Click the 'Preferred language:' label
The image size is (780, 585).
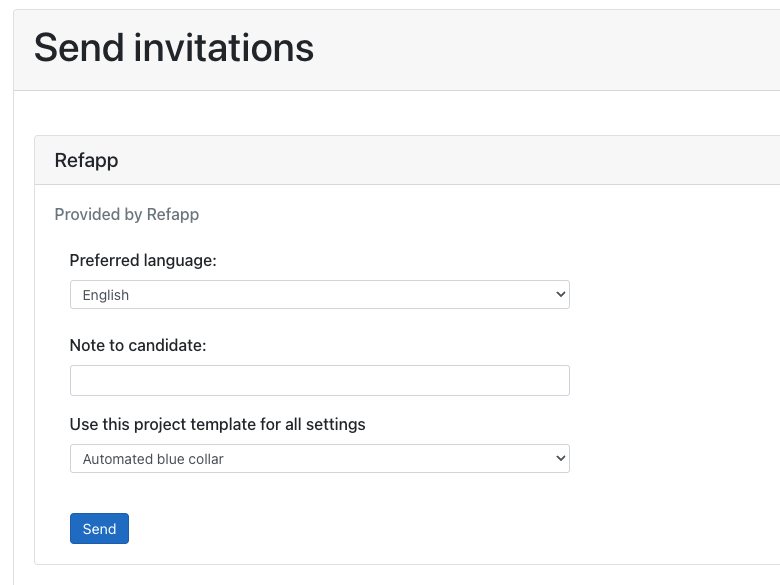[143, 261]
